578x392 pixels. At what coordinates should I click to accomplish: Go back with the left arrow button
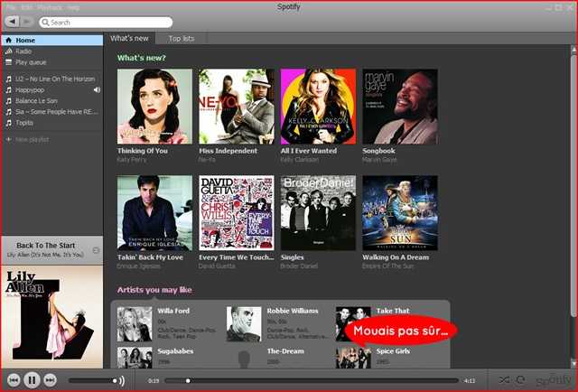click(12, 22)
